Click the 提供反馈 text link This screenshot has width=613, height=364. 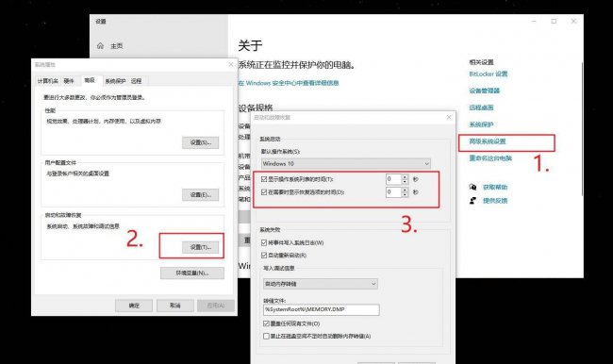coord(495,201)
